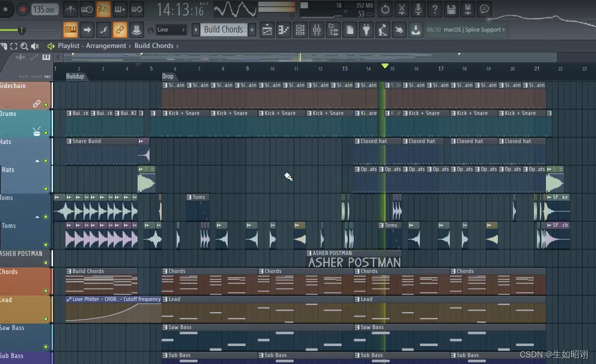Toggle blend recording overdub
Image resolution: width=596 pixels, height=364 pixels.
tap(120, 9)
